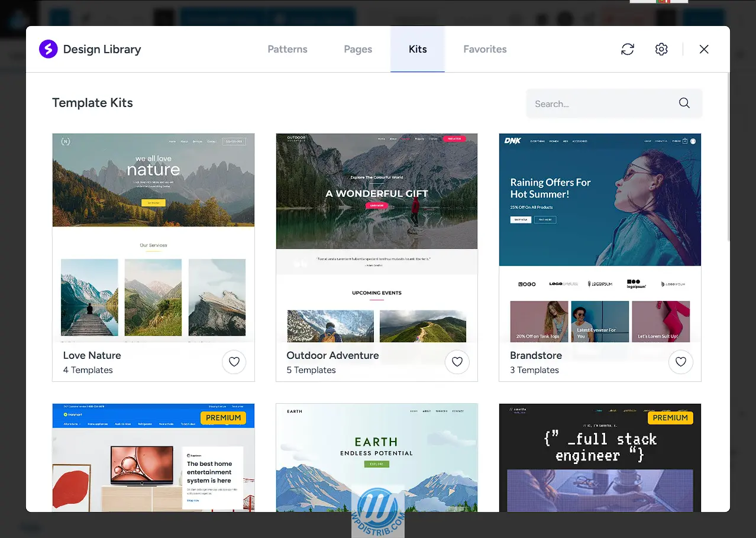Select the Kits tab

pos(418,49)
